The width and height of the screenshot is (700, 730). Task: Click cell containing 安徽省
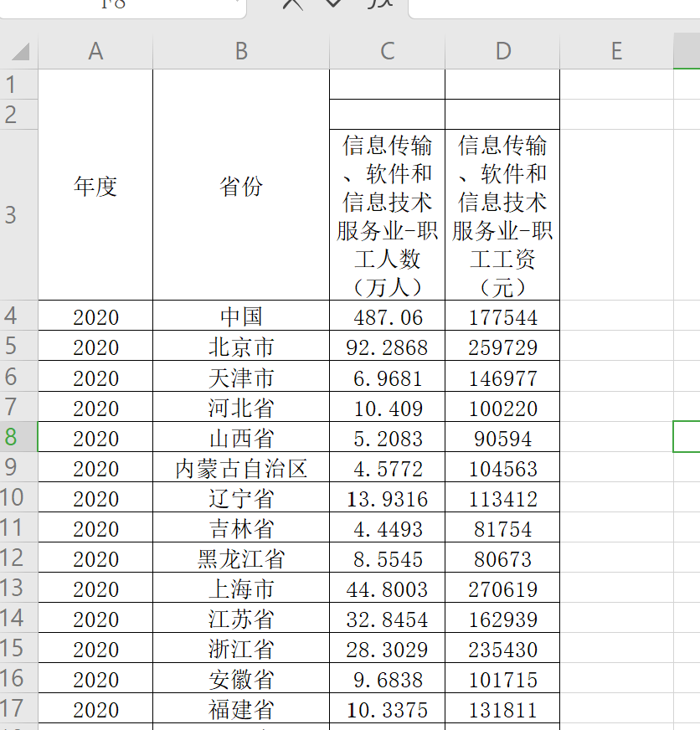[241, 678]
